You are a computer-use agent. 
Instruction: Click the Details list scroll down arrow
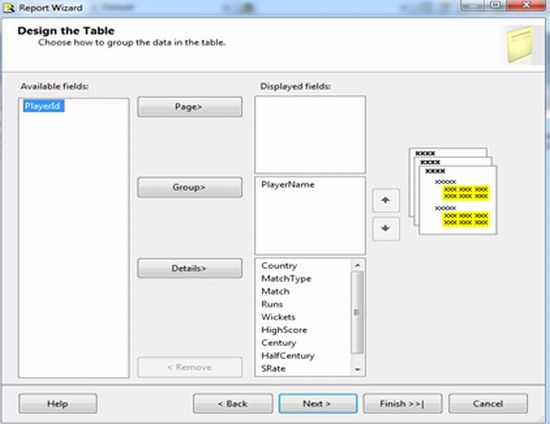tap(357, 369)
